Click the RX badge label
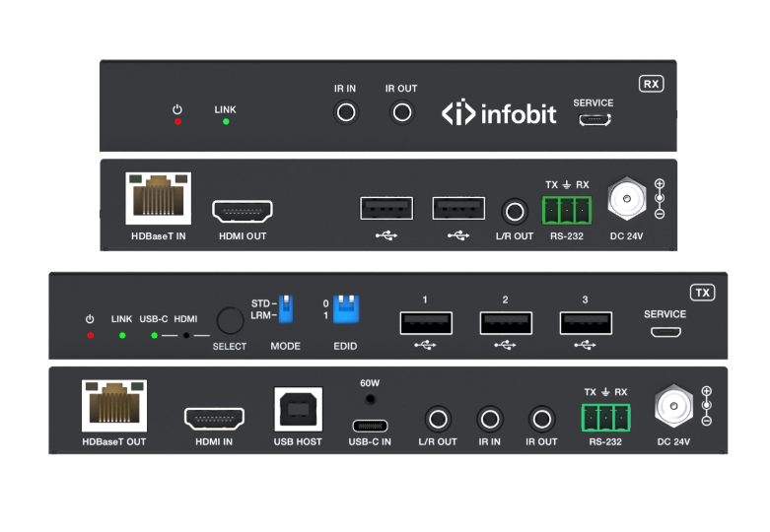 (x=651, y=84)
